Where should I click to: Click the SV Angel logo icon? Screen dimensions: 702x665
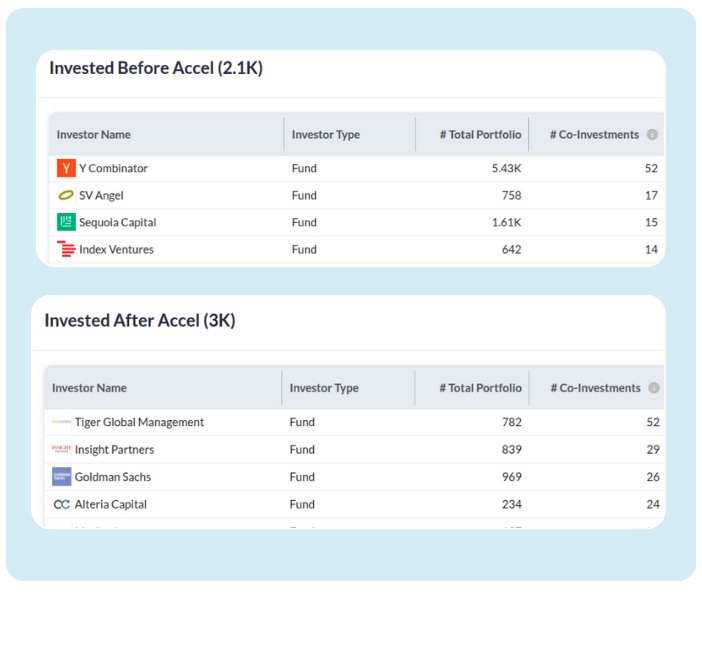coord(66,195)
